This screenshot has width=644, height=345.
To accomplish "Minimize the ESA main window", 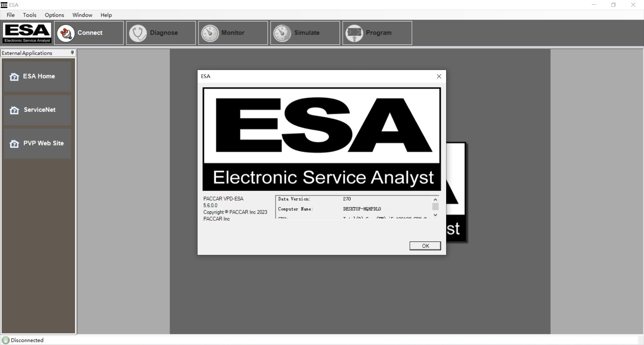I will pos(594,5).
